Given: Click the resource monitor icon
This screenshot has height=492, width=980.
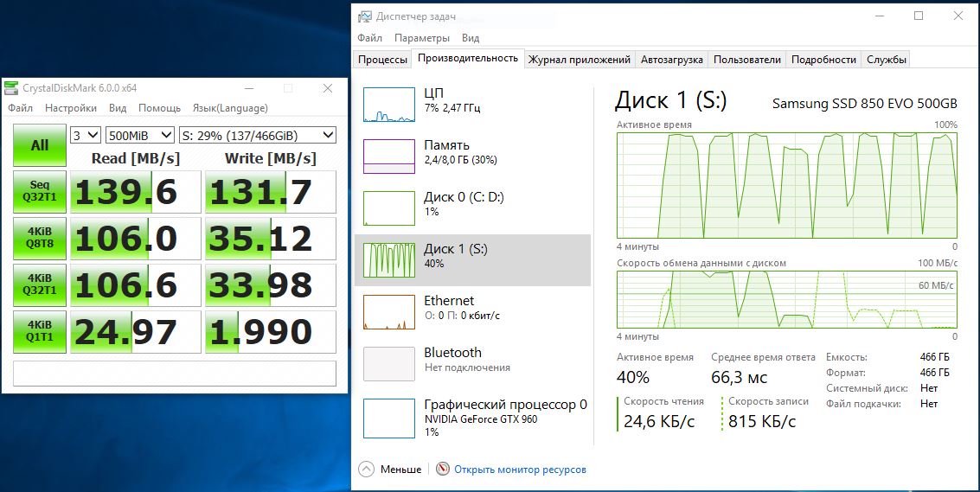Looking at the screenshot, I should pos(443,470).
